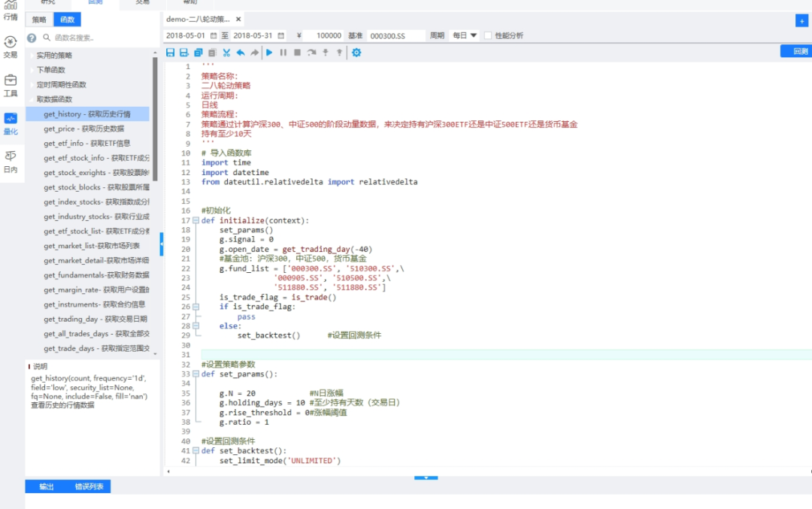The height and width of the screenshot is (509, 812).
Task: Click the save icon in editor toolbar
Action: (171, 53)
